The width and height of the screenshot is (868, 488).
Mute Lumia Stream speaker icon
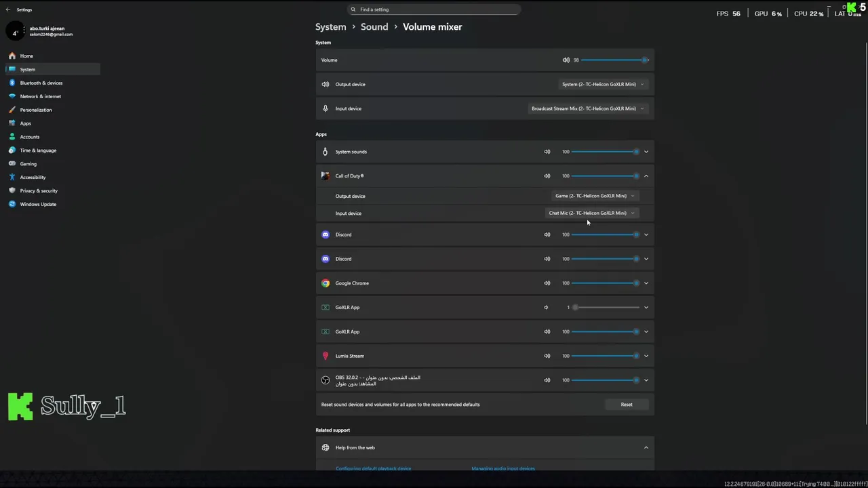[547, 356]
